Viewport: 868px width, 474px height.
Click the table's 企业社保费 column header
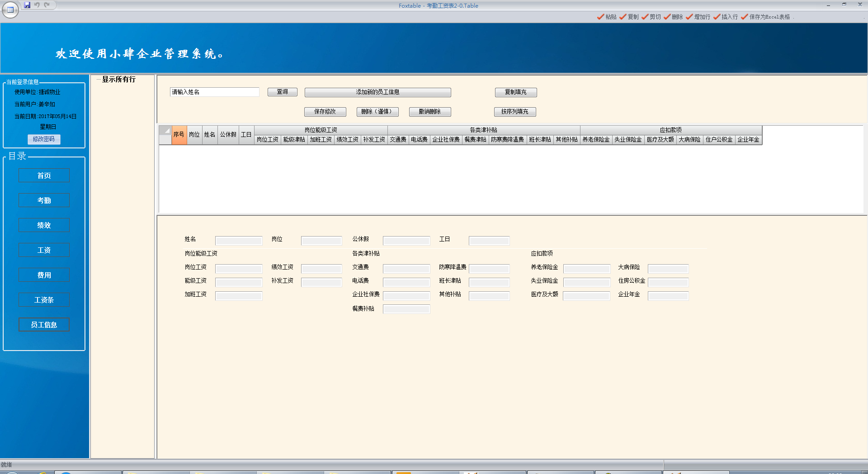pyautogui.click(x=446, y=140)
